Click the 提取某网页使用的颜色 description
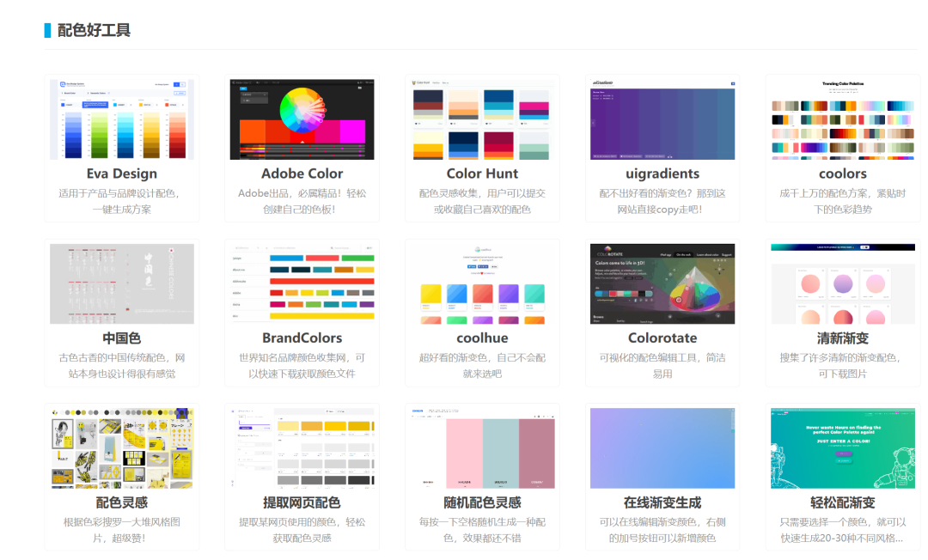Screen dimensions: 928x560 (x=302, y=530)
